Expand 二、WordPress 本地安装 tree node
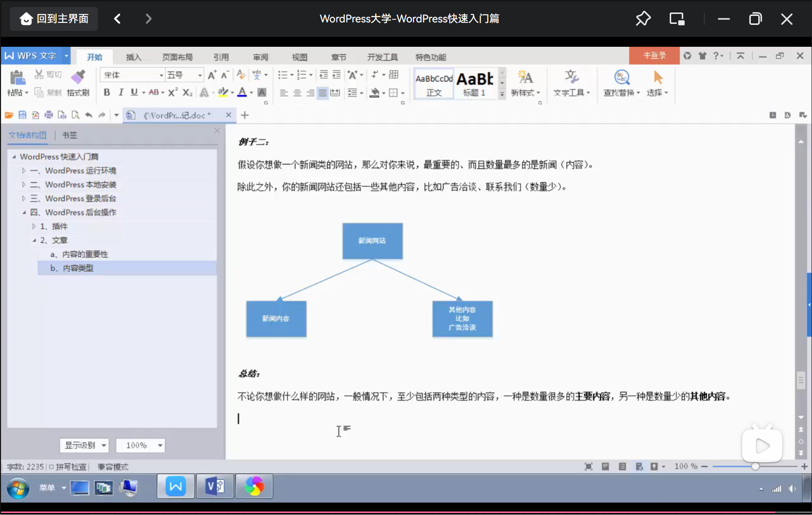The width and height of the screenshot is (812, 515). pos(23,185)
